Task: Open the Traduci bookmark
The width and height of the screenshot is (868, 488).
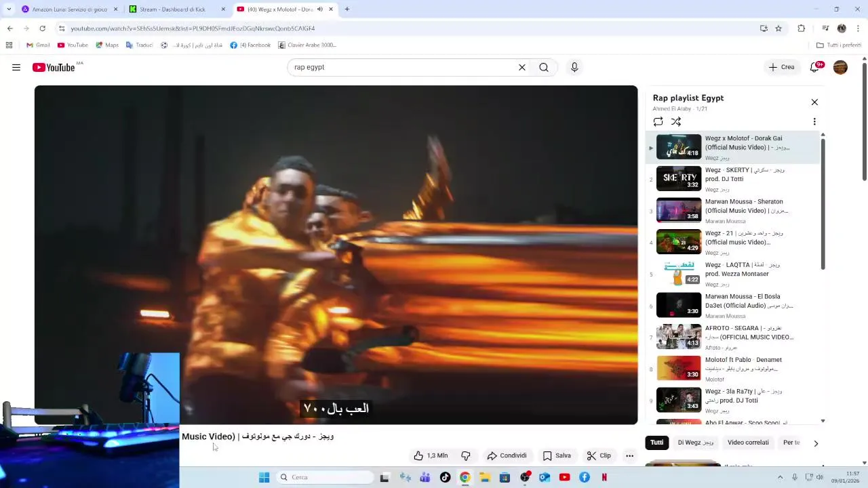Action: pyautogui.click(x=139, y=45)
